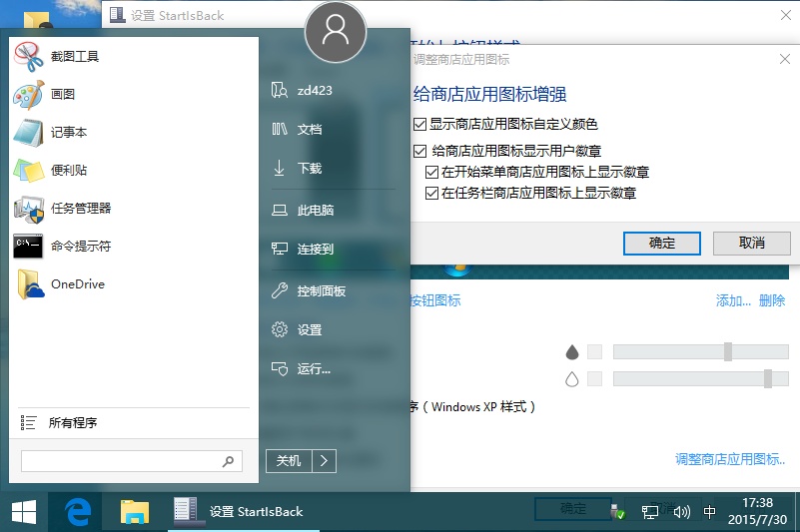Open Sticky Notes (便利贴) icon

coord(28,171)
